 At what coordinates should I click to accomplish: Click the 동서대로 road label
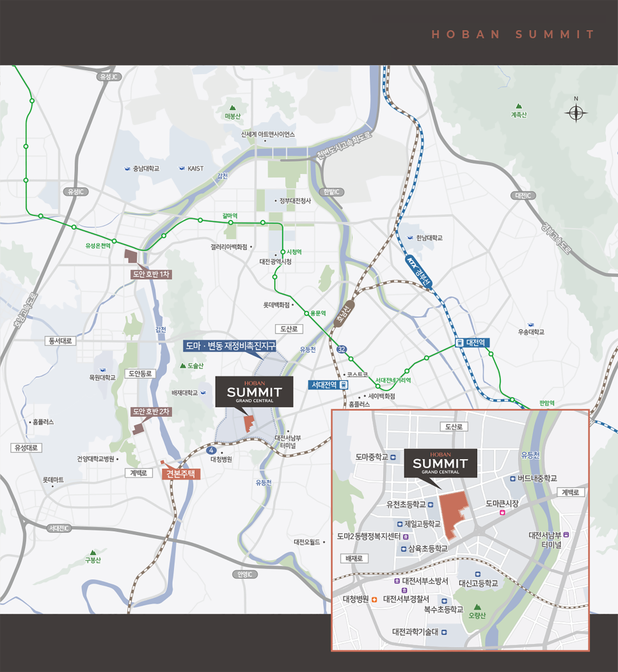[x=60, y=341]
